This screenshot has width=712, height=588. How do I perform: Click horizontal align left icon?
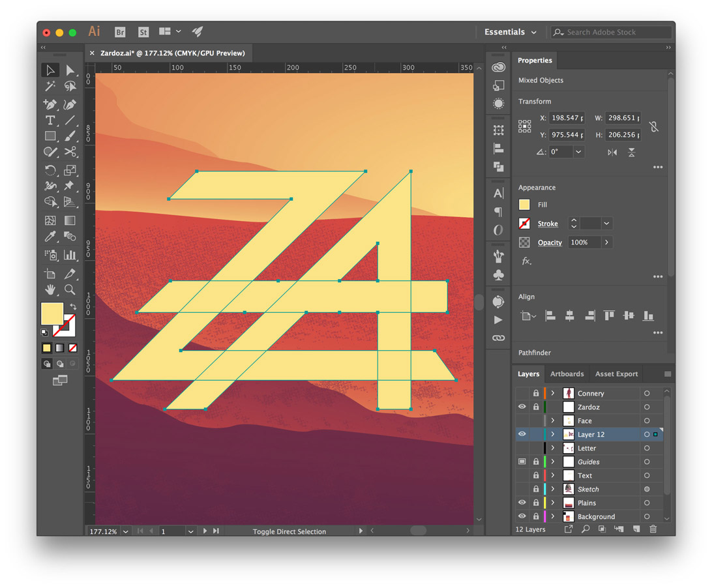click(550, 316)
